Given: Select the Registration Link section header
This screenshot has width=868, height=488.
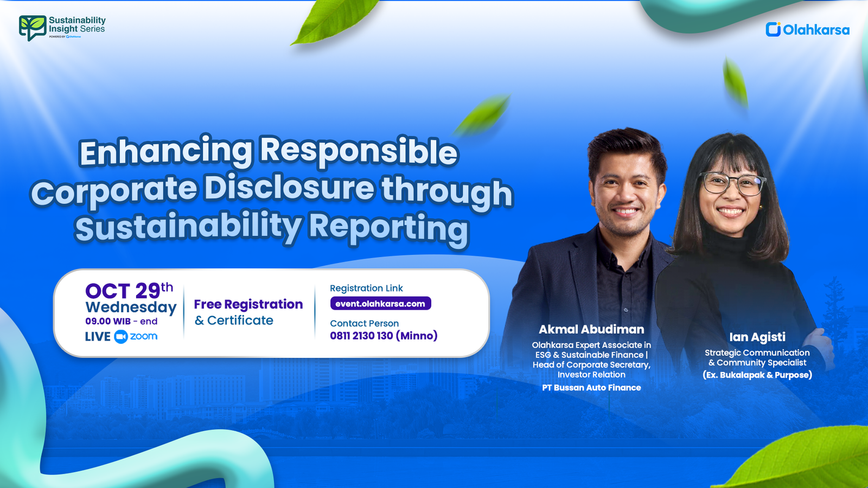Looking at the screenshot, I should [x=366, y=288].
